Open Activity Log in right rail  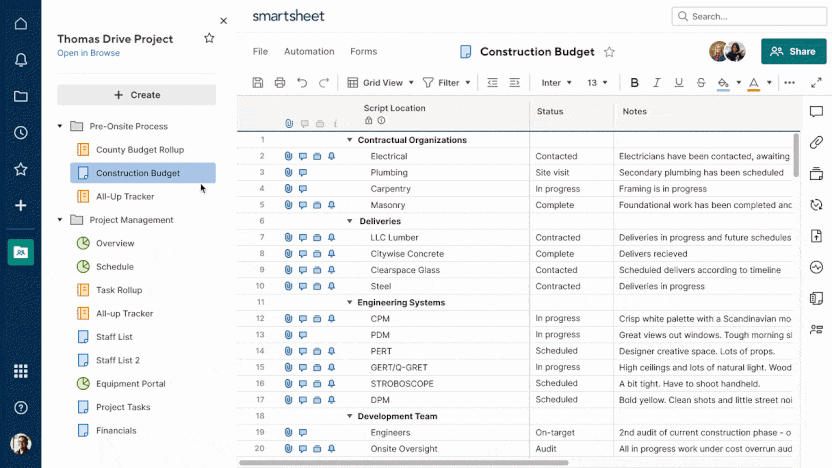click(816, 267)
